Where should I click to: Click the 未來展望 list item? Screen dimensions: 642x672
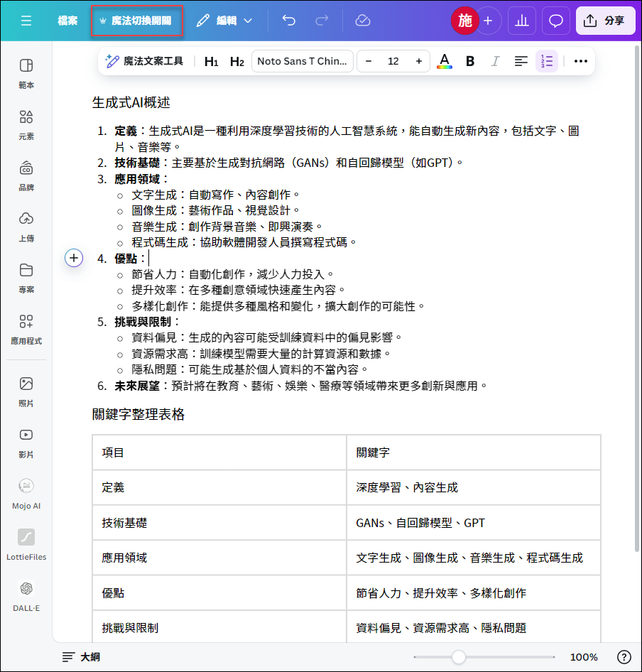point(301,386)
